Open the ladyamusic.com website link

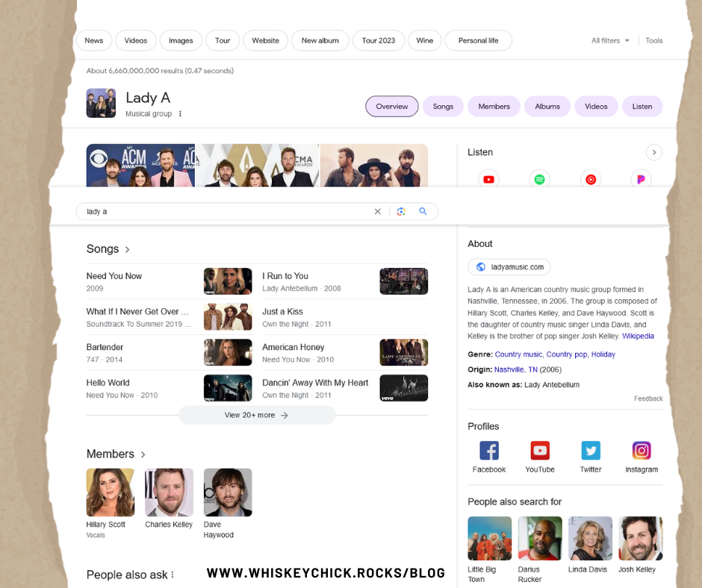(x=509, y=267)
